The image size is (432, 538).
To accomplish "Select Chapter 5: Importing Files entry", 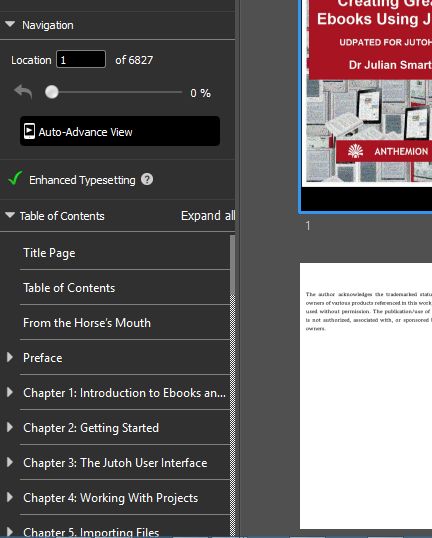I will coord(91,532).
